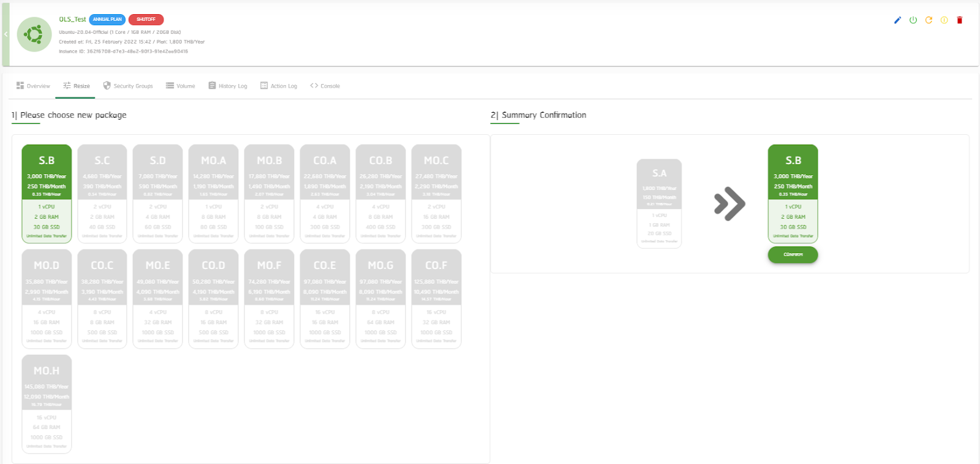
Task: Click the orange reboot arrow icon
Action: 929,20
